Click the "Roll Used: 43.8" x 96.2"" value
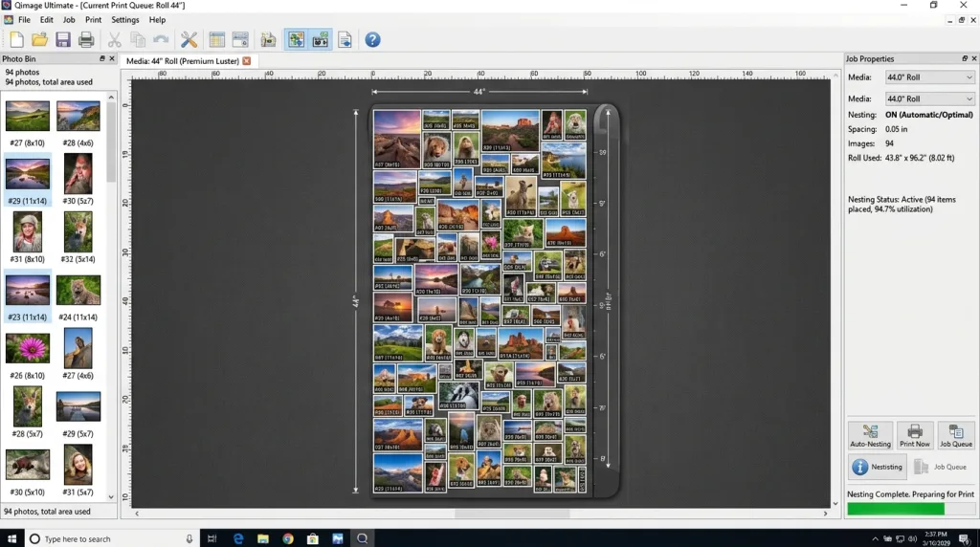 pos(920,158)
